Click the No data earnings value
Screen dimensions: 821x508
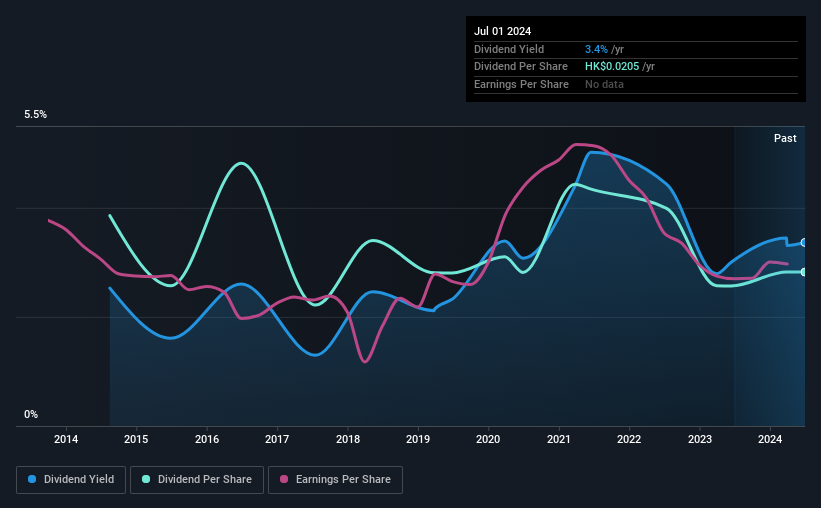[x=604, y=84]
